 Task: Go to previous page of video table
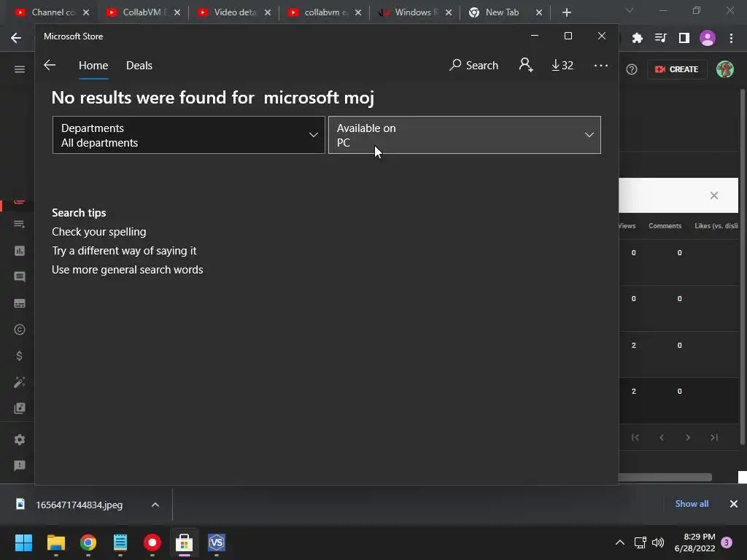coord(661,437)
